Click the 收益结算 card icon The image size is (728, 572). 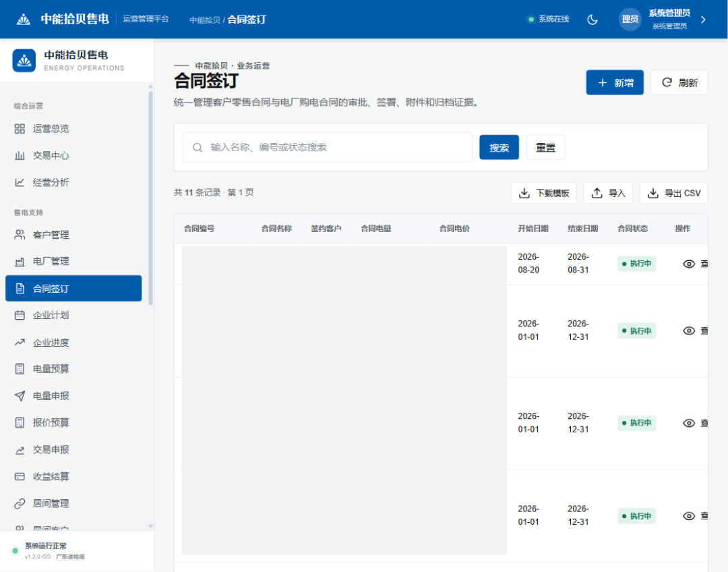click(x=20, y=477)
